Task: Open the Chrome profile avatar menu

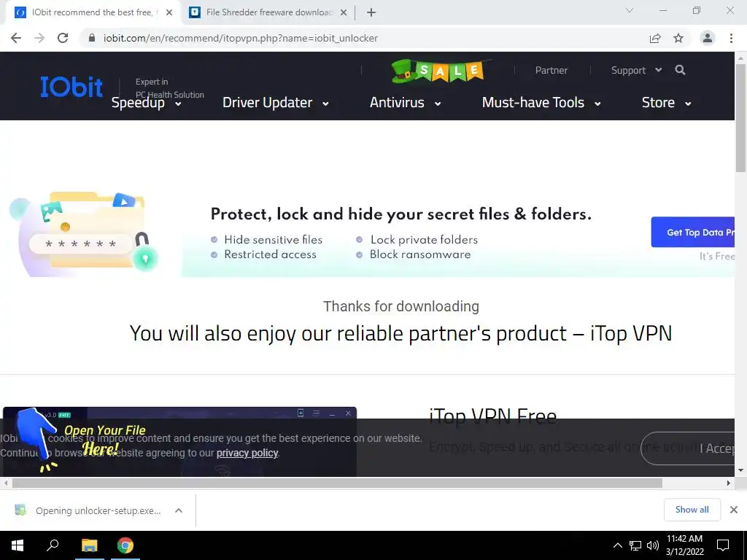Action: pos(708,38)
